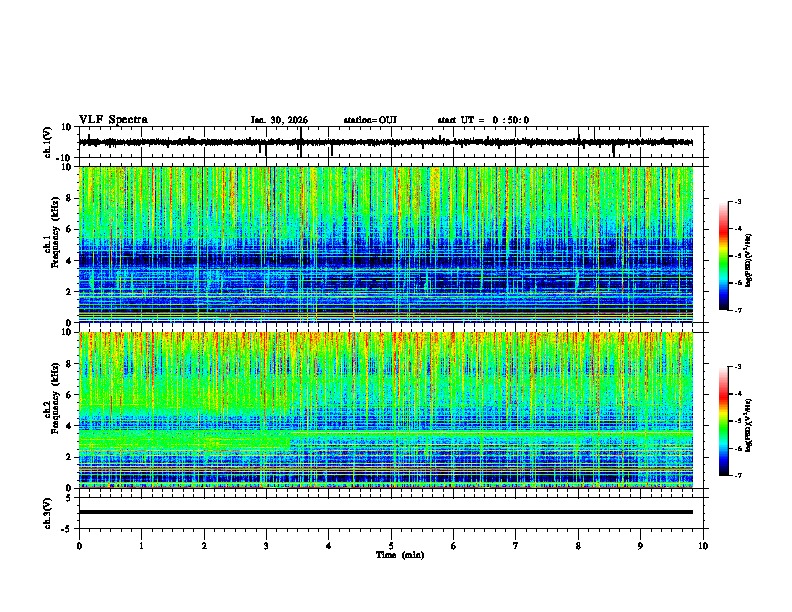Viewport: 792px width, 612px height.
Task: Select the "start UT = 0:50:0" text
Action: click(483, 120)
